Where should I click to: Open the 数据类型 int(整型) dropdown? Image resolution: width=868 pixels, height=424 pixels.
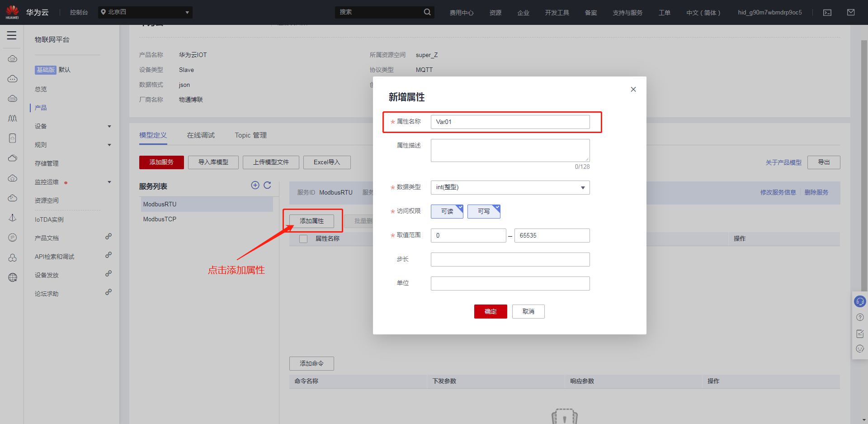point(510,187)
